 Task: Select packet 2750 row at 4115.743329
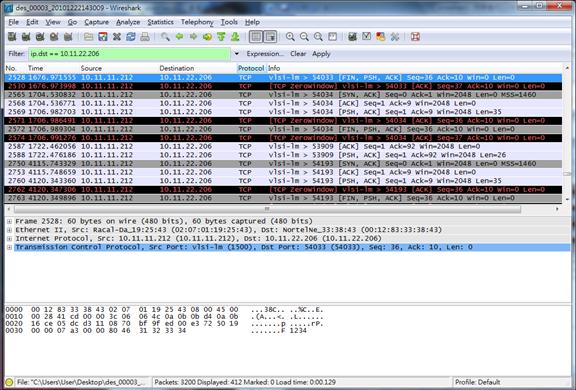coord(283,163)
